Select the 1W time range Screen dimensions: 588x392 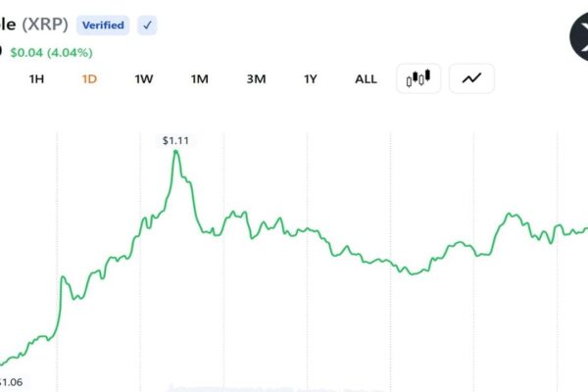[x=144, y=79]
